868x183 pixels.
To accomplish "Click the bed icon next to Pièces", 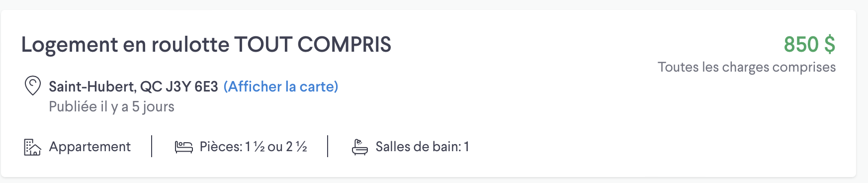I will coord(183,147).
